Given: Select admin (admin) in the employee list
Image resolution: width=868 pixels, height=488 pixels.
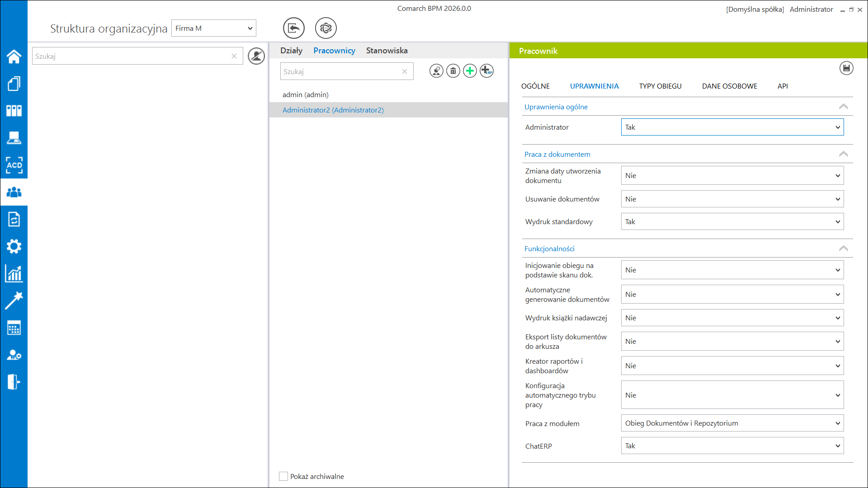Looking at the screenshot, I should pyautogui.click(x=306, y=95).
